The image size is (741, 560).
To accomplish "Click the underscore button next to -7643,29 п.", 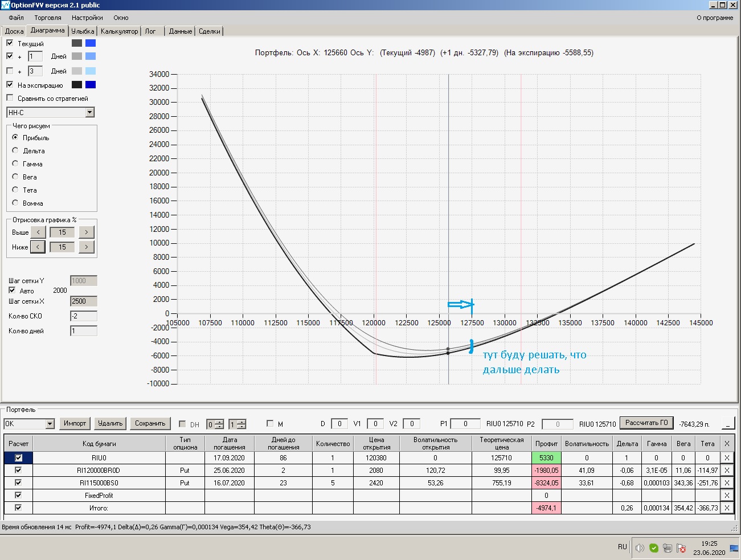I will 728,423.
